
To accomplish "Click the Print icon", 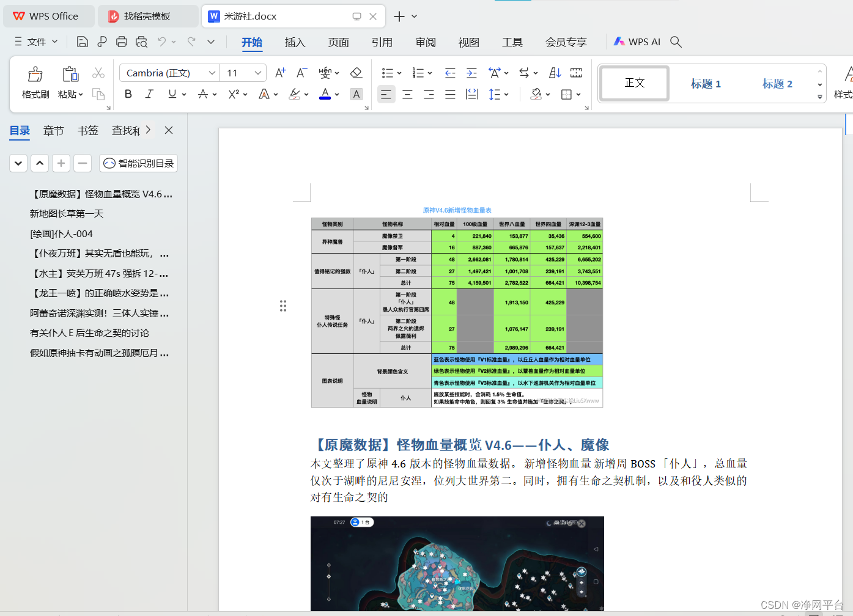I will pyautogui.click(x=122, y=42).
